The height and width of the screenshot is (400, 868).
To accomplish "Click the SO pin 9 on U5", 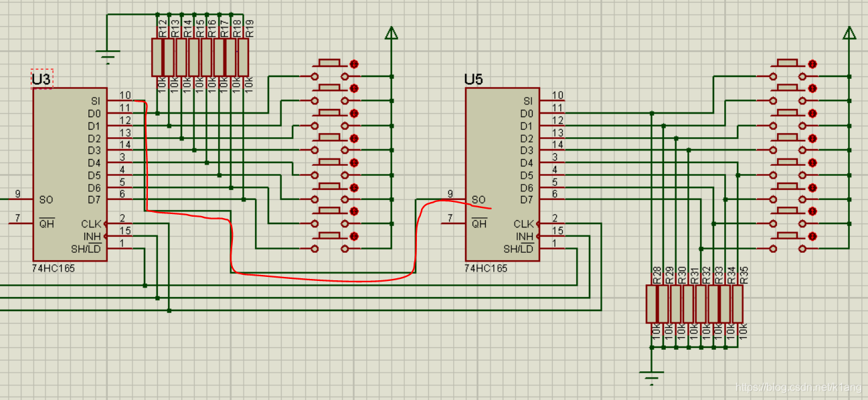I will point(453,199).
